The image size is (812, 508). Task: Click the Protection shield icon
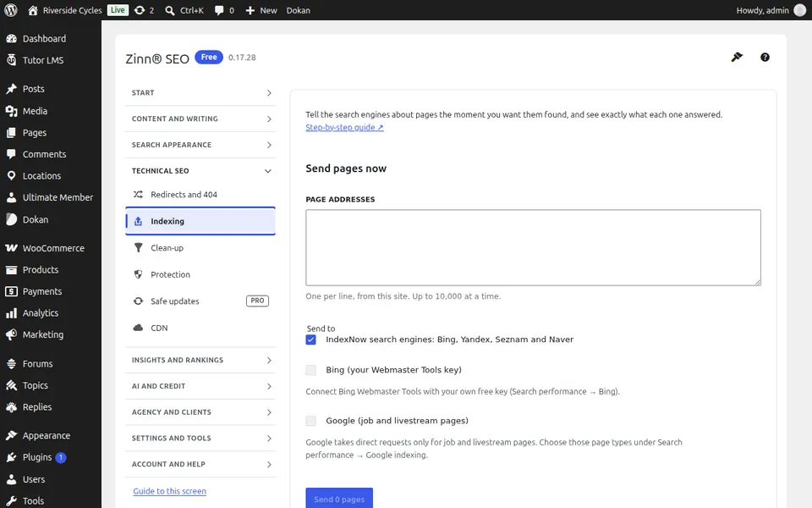click(x=138, y=274)
